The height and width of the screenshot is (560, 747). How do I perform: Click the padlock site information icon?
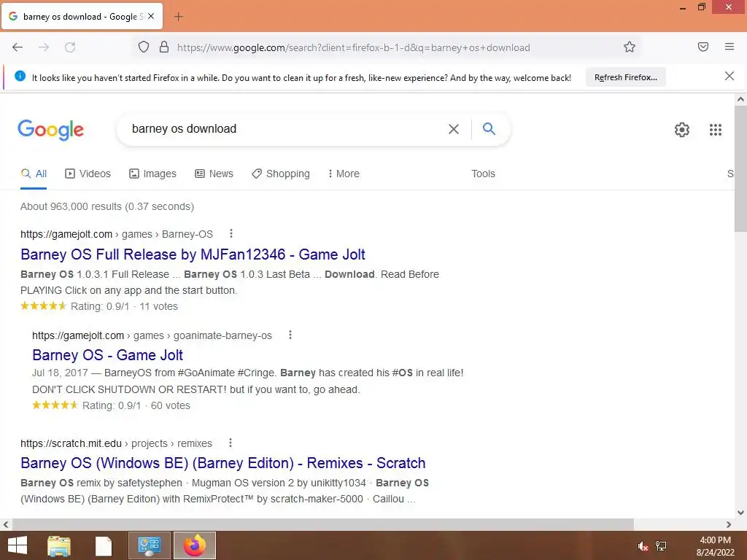point(164,47)
